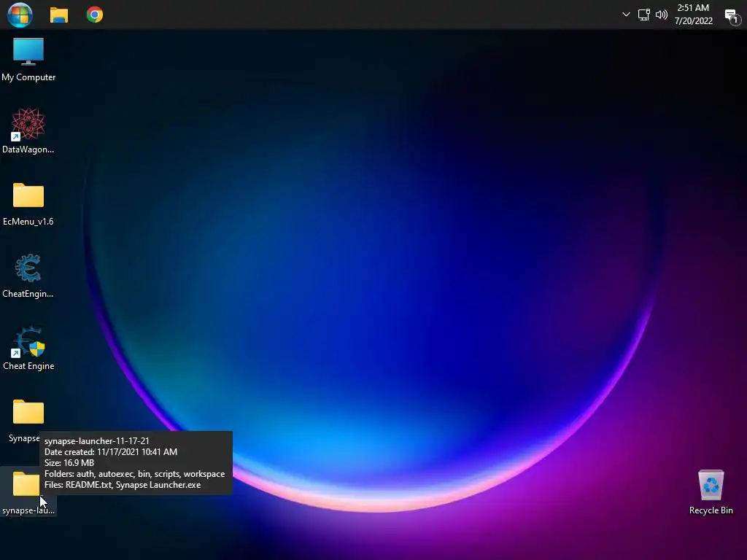The height and width of the screenshot is (560, 747).
Task: Click the My Computer label text
Action: tap(28, 77)
